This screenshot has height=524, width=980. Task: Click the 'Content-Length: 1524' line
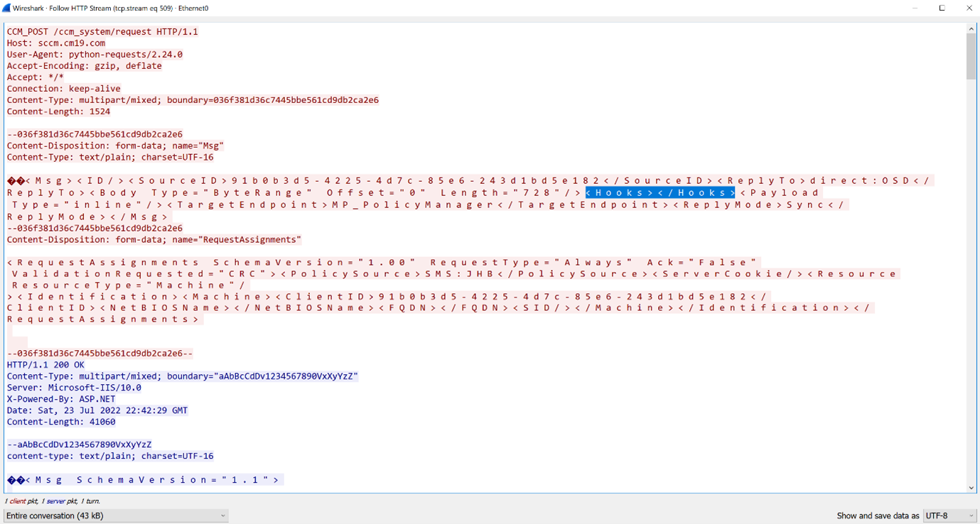(59, 111)
